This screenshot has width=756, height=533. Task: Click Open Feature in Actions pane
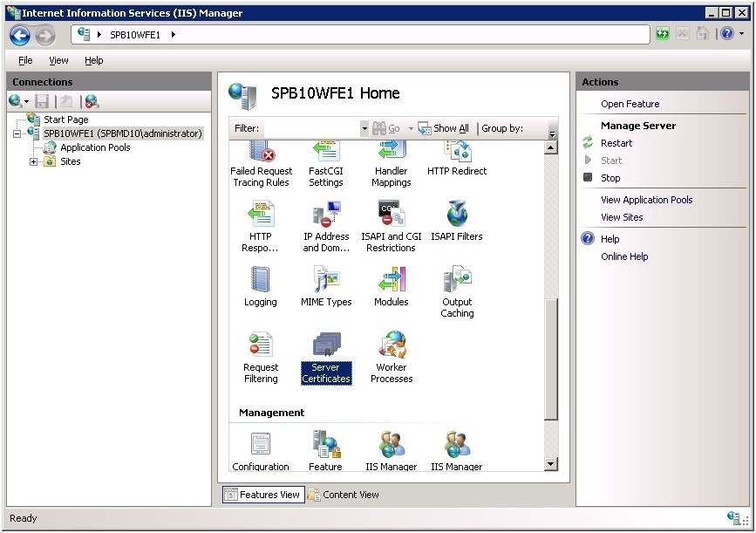click(630, 104)
